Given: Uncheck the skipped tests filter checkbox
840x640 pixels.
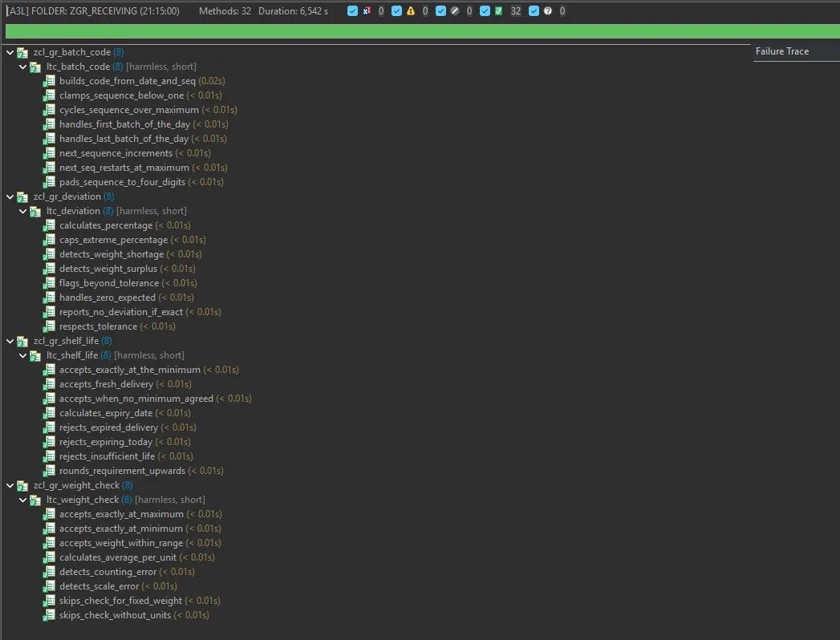Looking at the screenshot, I should pyautogui.click(x=441, y=10).
